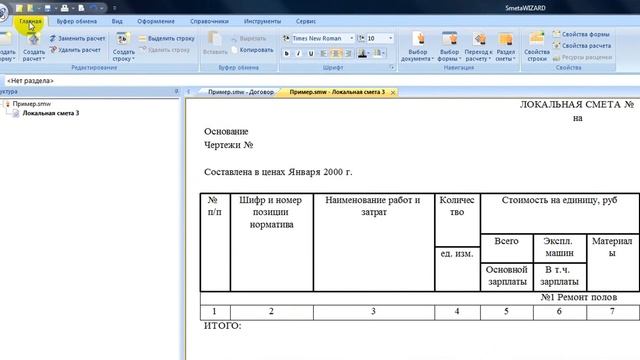
Task: Toggle bold formatting
Action: 287,53
